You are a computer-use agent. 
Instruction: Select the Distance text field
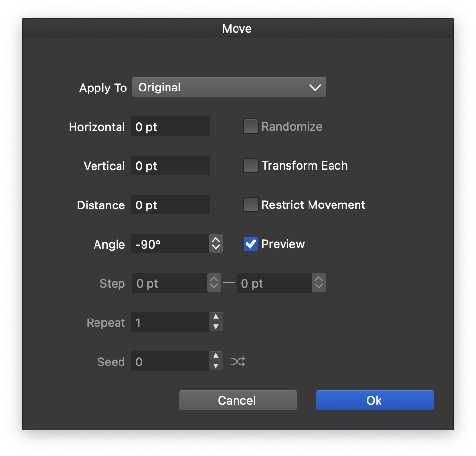click(170, 205)
